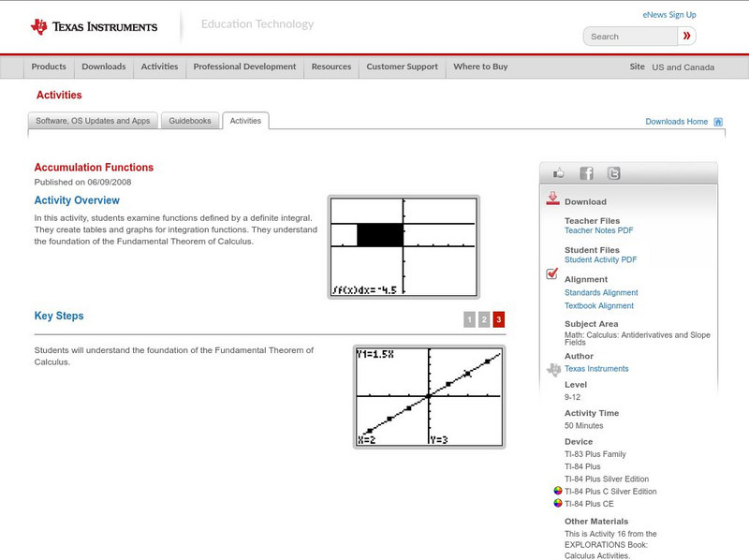Click into the Search field
Image resolution: width=749 pixels, height=560 pixels.
630,37
